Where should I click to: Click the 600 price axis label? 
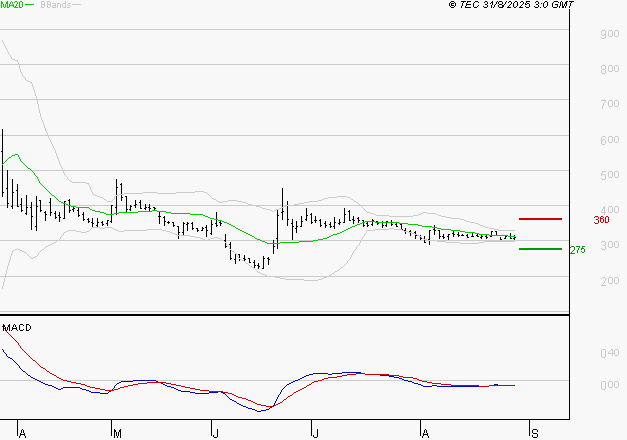click(609, 140)
